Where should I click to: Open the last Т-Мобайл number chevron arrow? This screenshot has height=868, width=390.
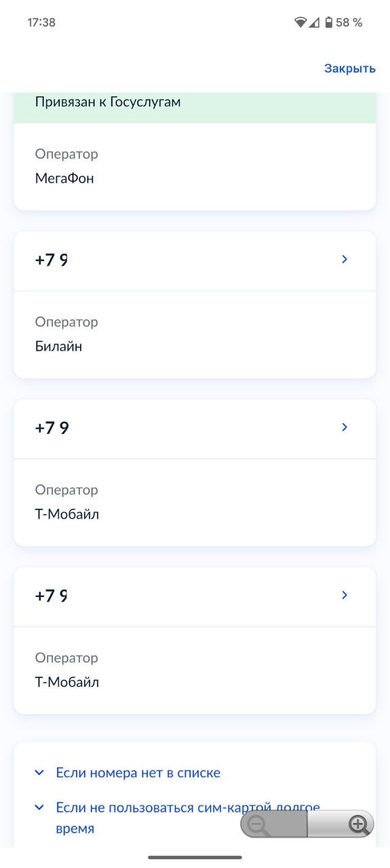click(x=345, y=595)
